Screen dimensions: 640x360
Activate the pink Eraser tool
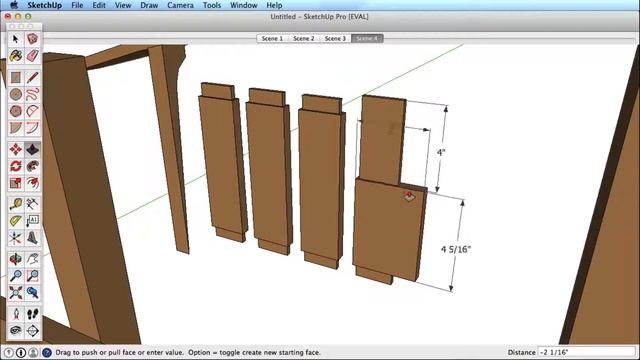[33, 56]
